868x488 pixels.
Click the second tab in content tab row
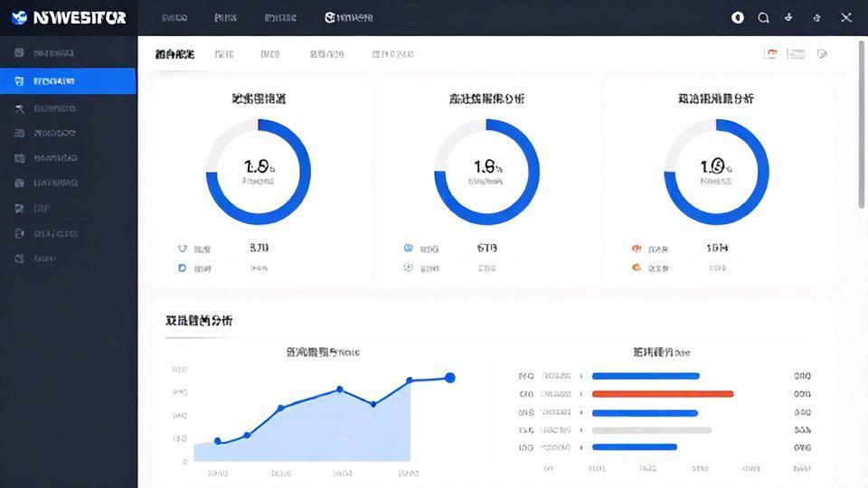[224, 54]
